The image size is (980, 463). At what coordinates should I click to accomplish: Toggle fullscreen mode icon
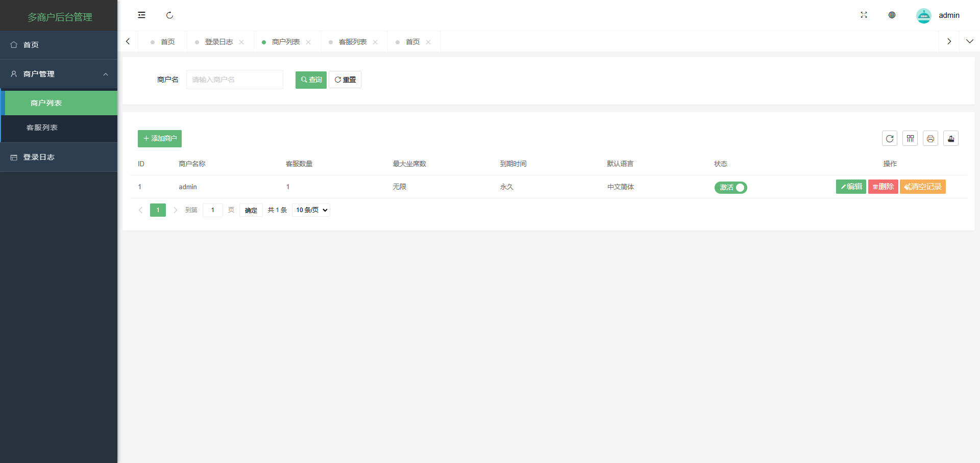click(864, 15)
